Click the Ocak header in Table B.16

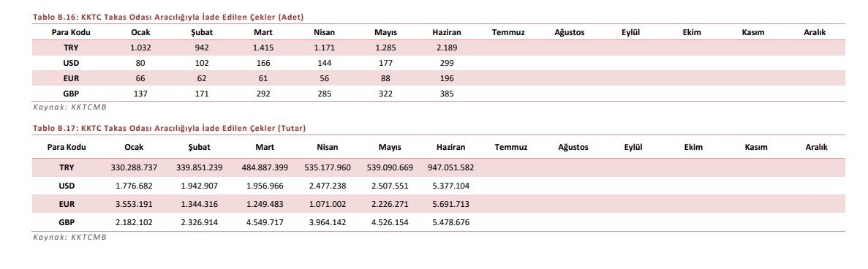coord(140,33)
